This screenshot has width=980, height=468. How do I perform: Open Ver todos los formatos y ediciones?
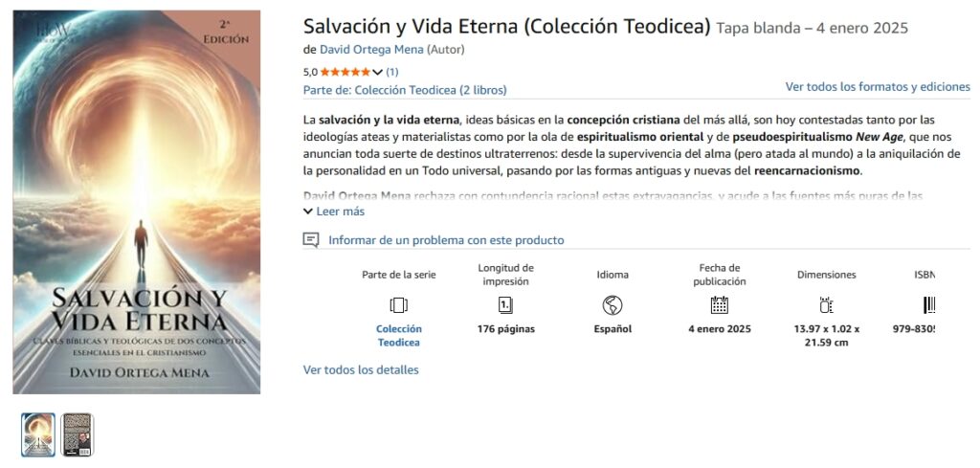878,86
